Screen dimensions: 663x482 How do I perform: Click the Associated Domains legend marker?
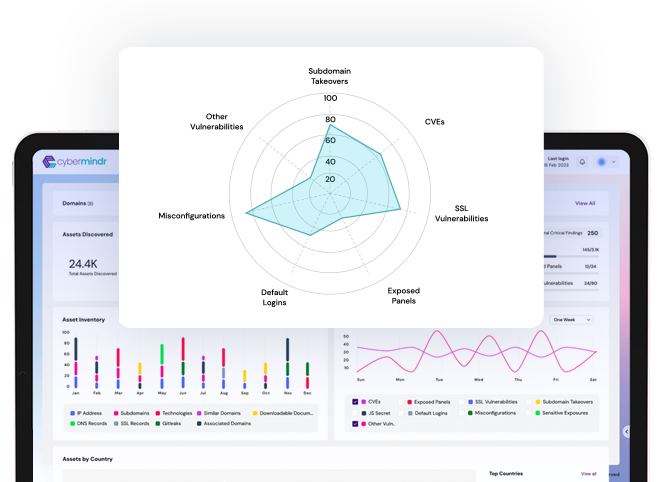199,423
